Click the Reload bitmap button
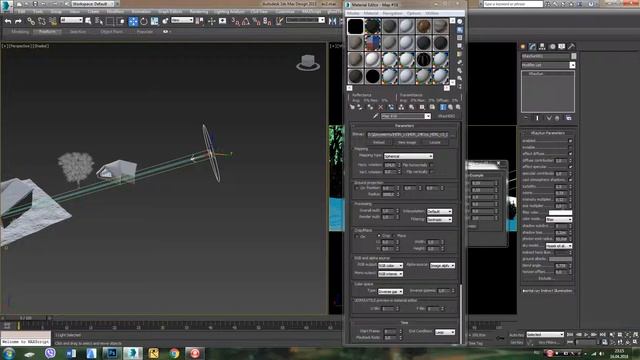This screenshot has width=640, height=360. 379,142
